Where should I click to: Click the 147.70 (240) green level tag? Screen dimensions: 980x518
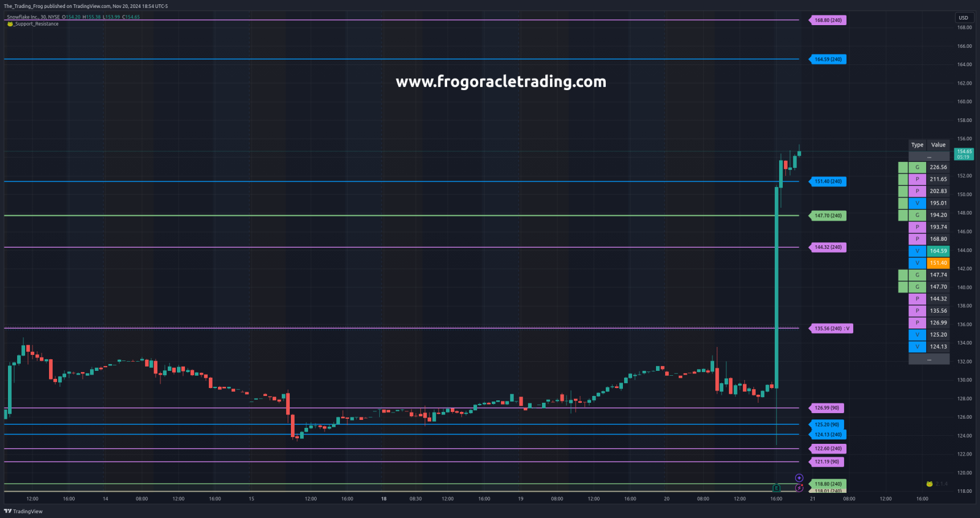pos(827,216)
